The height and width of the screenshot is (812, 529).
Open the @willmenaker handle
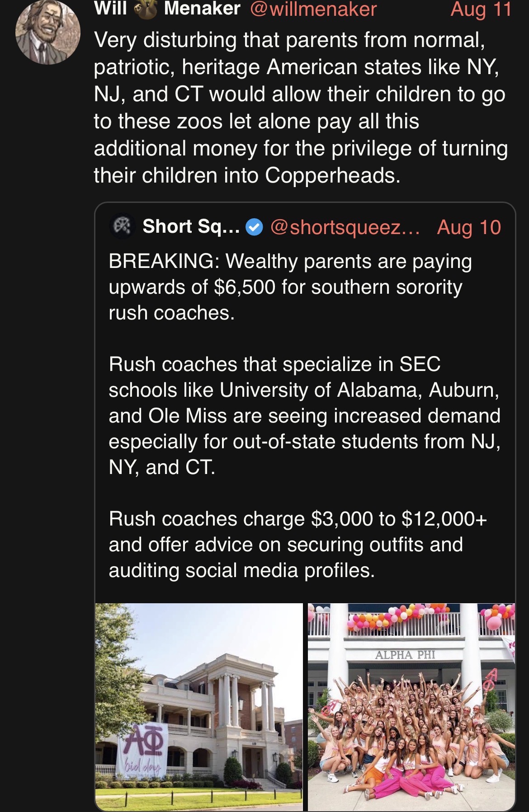[313, 9]
